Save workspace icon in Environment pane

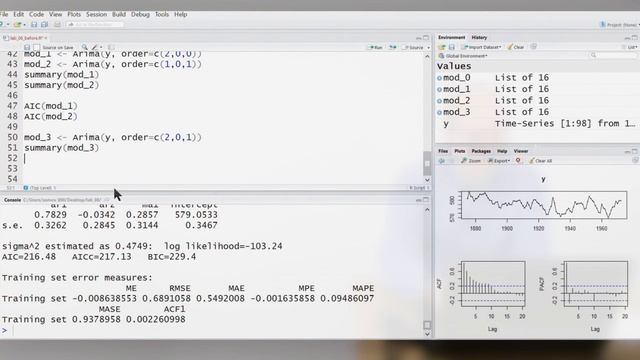pos(451,47)
